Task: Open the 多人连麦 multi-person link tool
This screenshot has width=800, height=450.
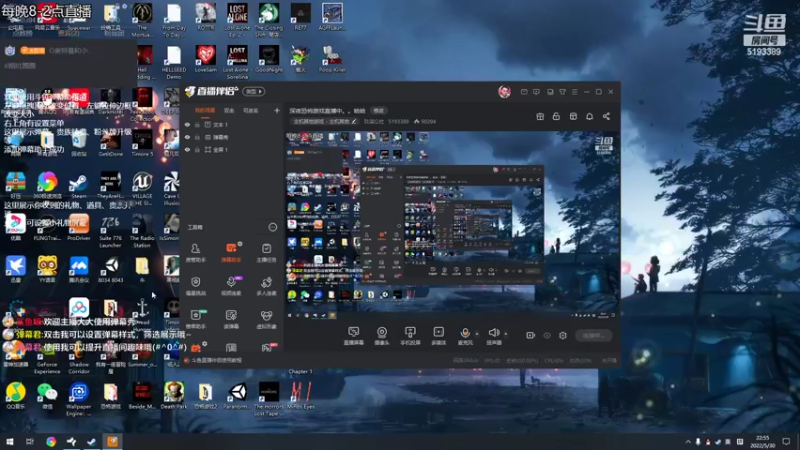Action: pyautogui.click(x=266, y=286)
